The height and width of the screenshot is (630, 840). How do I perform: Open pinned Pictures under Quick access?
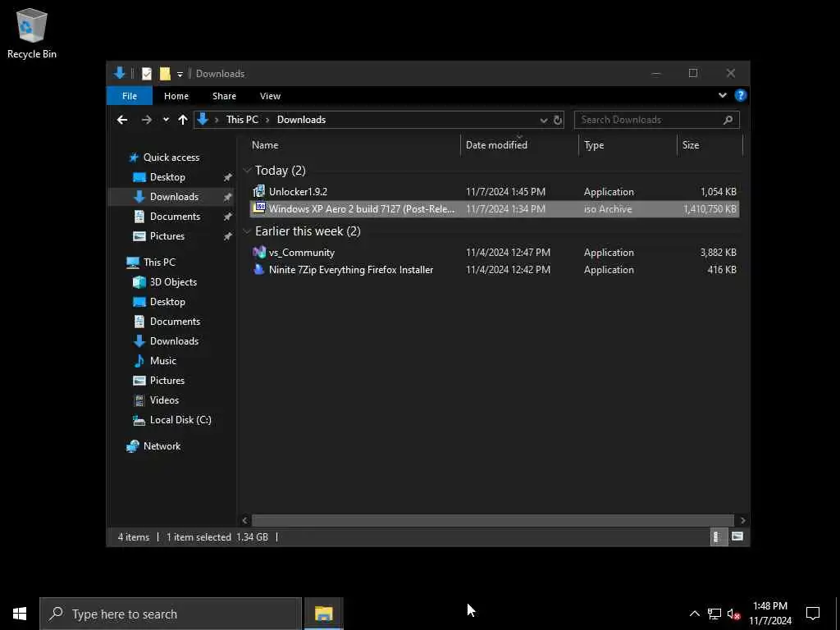click(x=167, y=236)
